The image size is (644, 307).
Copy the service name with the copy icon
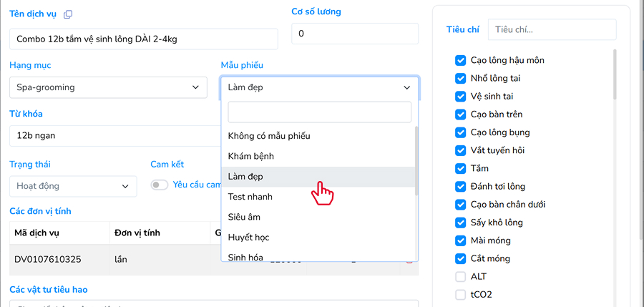(x=68, y=14)
